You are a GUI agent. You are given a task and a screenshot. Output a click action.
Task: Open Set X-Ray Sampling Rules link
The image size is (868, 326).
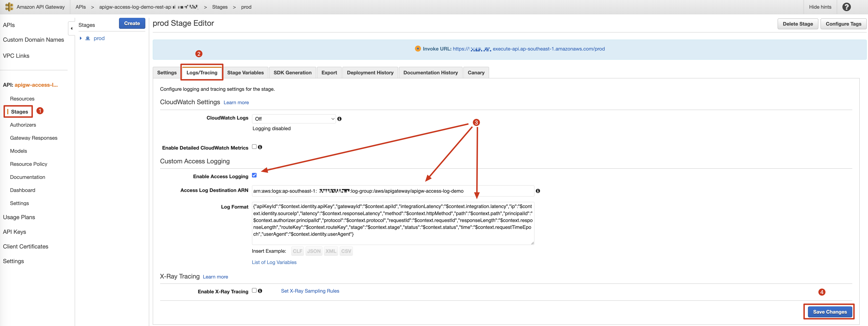pos(310,291)
